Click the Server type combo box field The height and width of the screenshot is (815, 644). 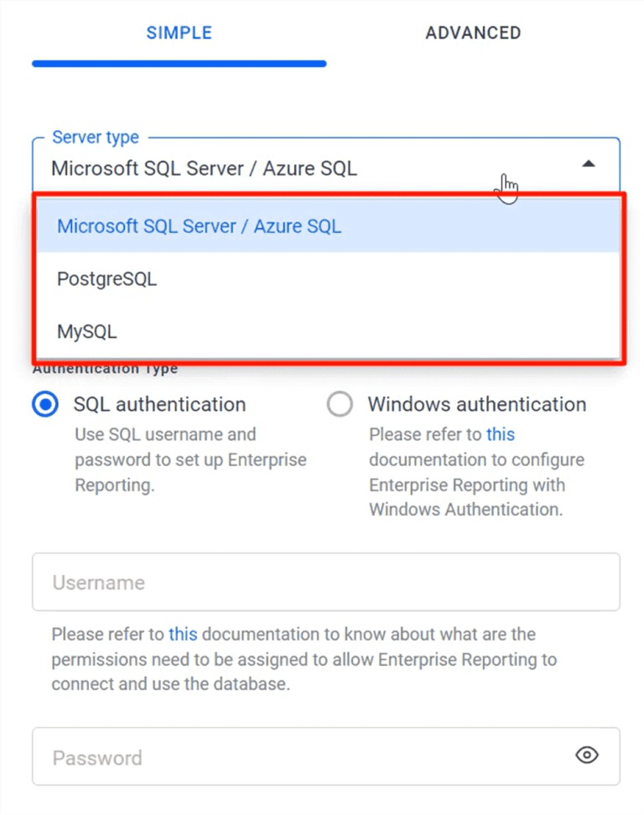pos(326,165)
